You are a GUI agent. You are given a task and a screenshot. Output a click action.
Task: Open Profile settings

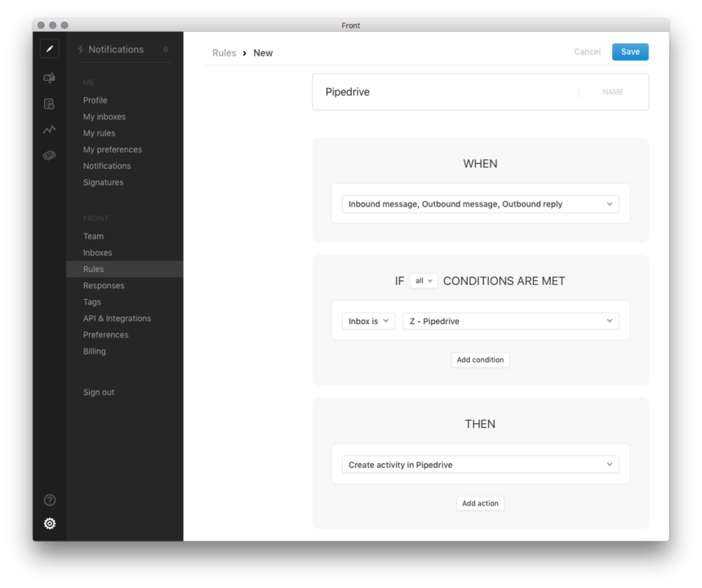click(x=95, y=100)
